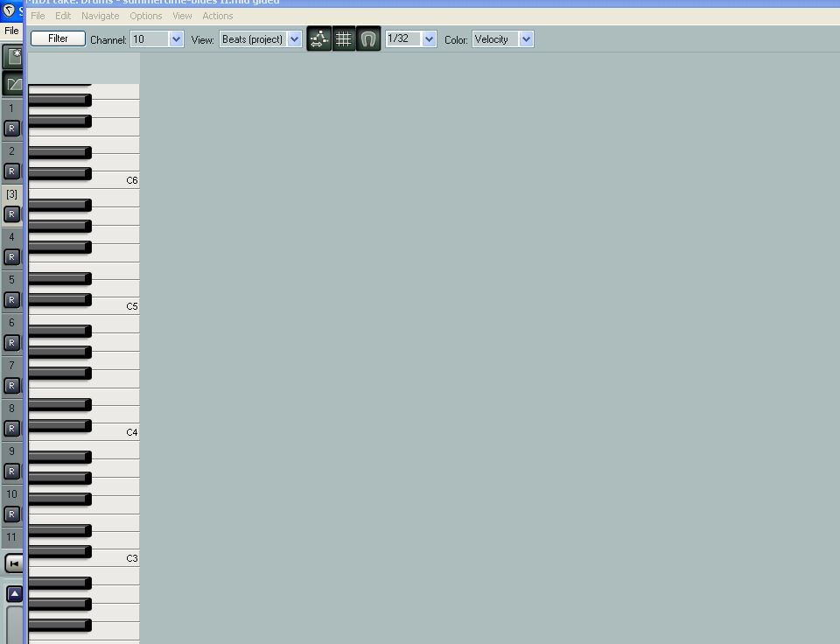This screenshot has height=644, width=840.
Task: Open the grid size dropdown showing 1/32
Action: 411,38
